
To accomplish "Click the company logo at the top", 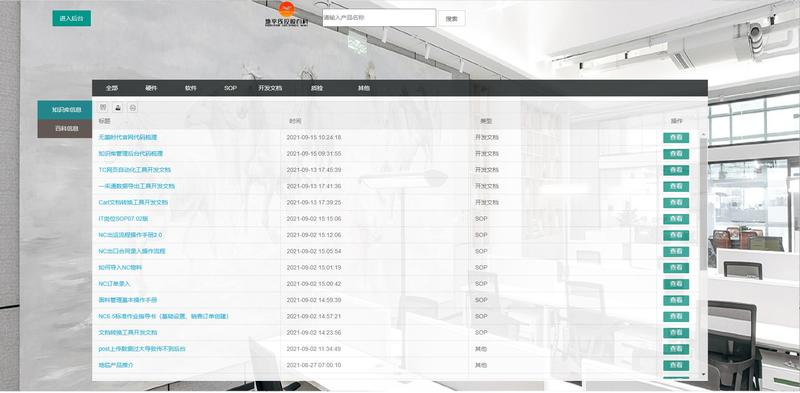I will [x=287, y=14].
